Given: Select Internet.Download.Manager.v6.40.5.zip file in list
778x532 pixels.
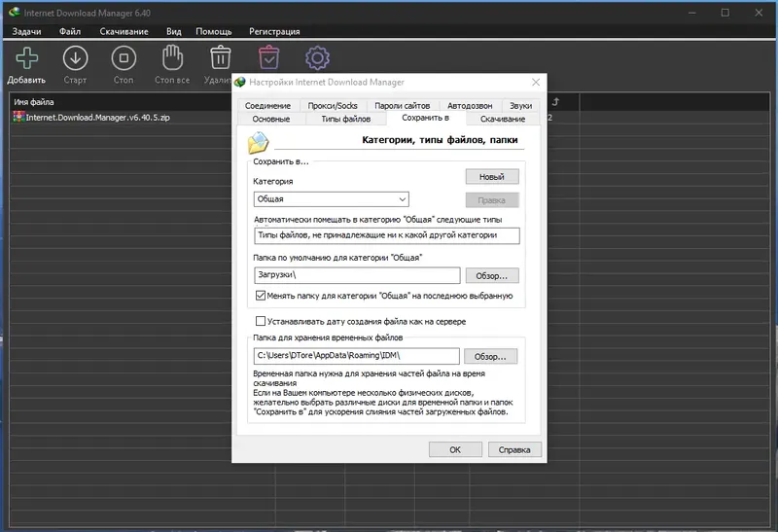Looking at the screenshot, I should [x=97, y=118].
